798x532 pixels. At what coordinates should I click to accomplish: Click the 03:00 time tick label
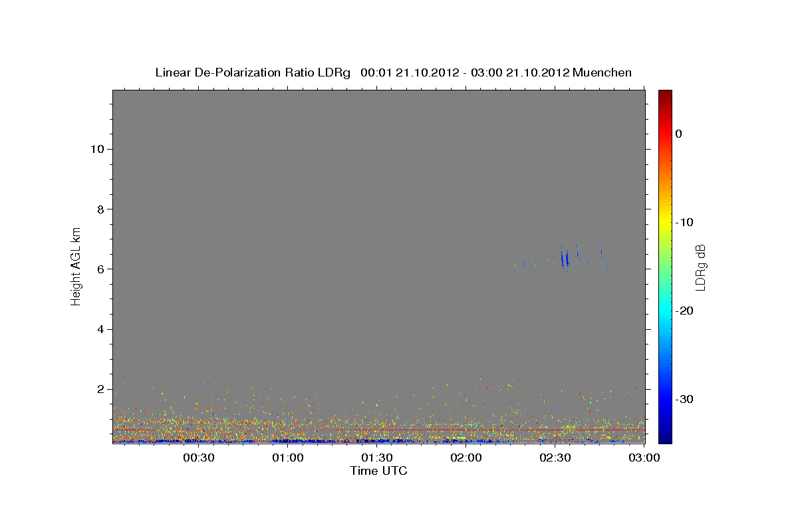click(644, 458)
